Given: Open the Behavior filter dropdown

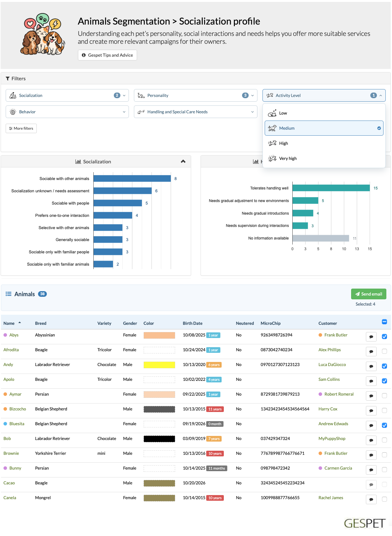Looking at the screenshot, I should tap(67, 112).
